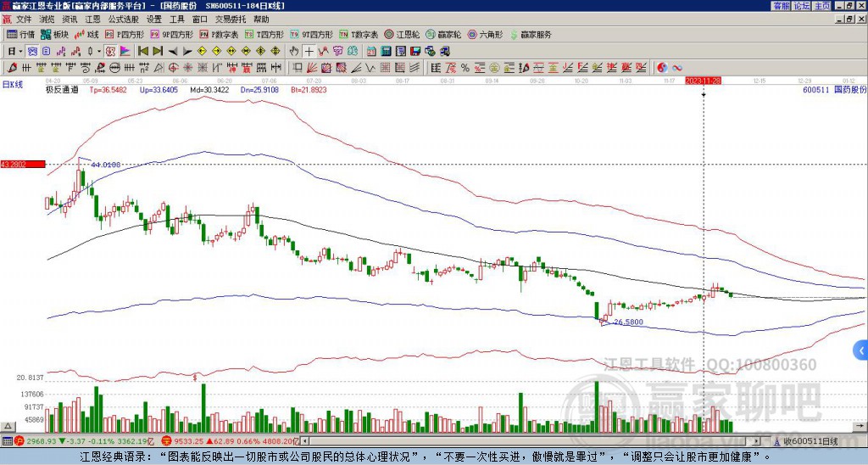This screenshot has width=868, height=465.
Task: Open the T数字表 time table
Action: click(359, 34)
